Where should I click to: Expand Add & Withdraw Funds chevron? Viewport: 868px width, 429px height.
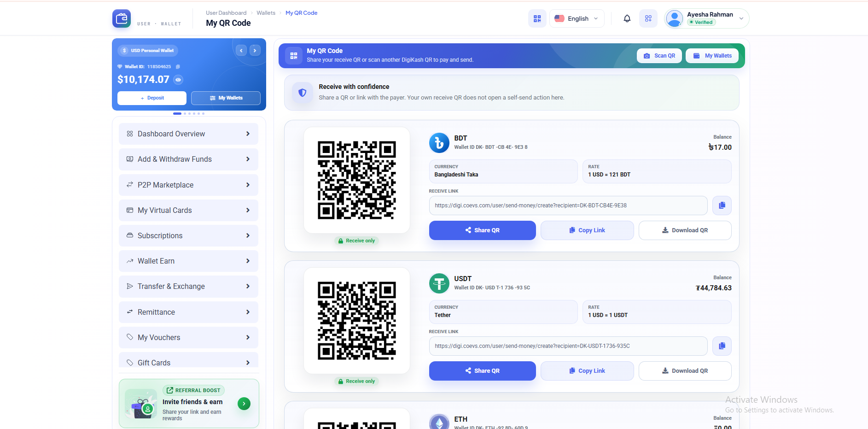click(248, 159)
